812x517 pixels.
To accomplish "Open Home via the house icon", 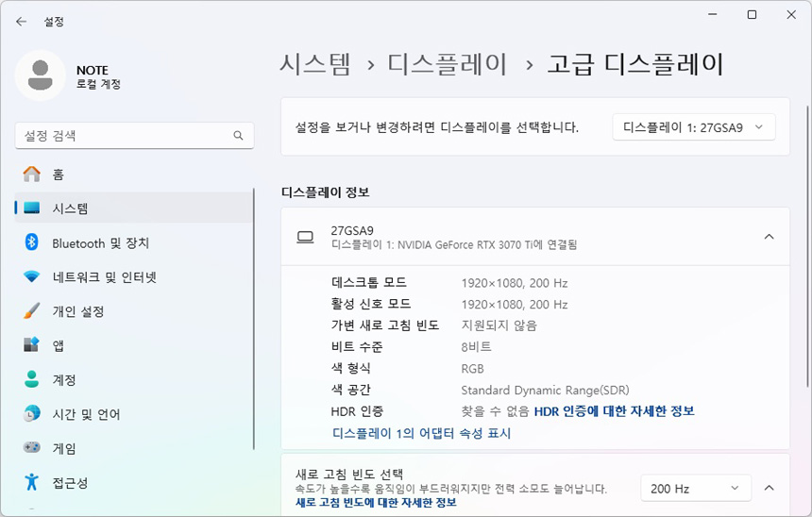I will (x=32, y=175).
